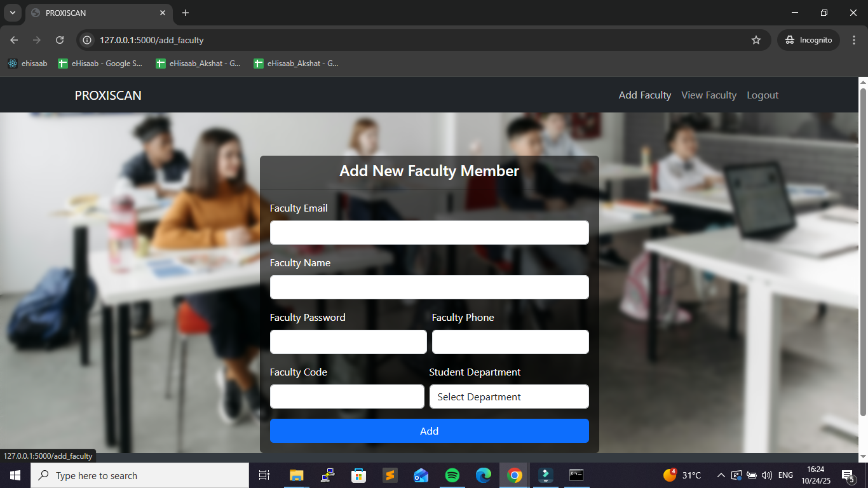Open the Outlook app in taskbar

pos(421,475)
